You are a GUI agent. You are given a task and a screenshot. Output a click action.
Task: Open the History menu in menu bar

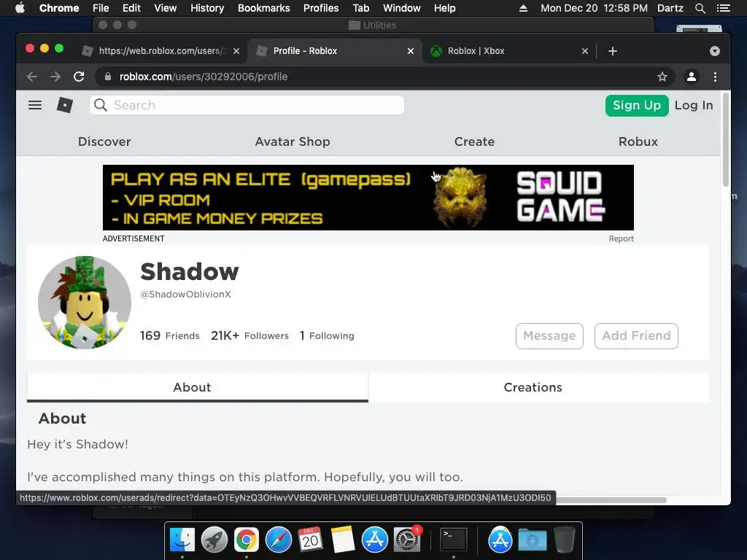[207, 8]
